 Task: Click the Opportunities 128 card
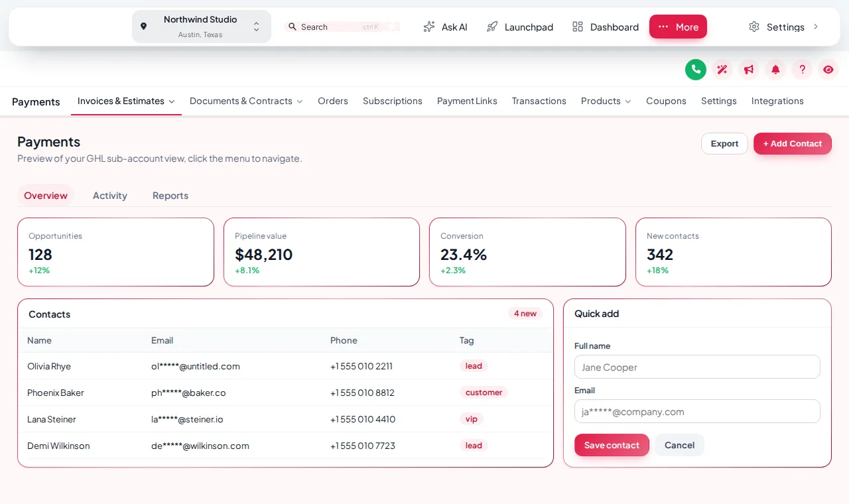tap(115, 252)
